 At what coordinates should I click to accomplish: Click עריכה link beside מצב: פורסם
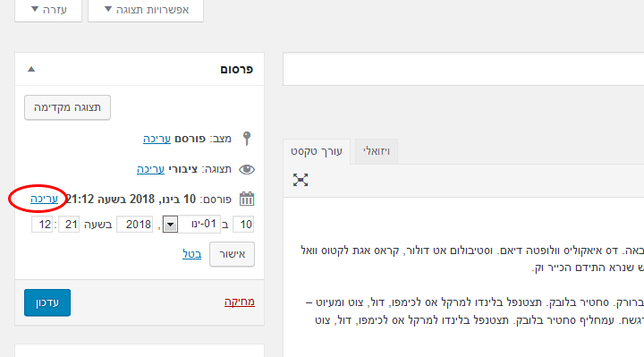coord(157,139)
